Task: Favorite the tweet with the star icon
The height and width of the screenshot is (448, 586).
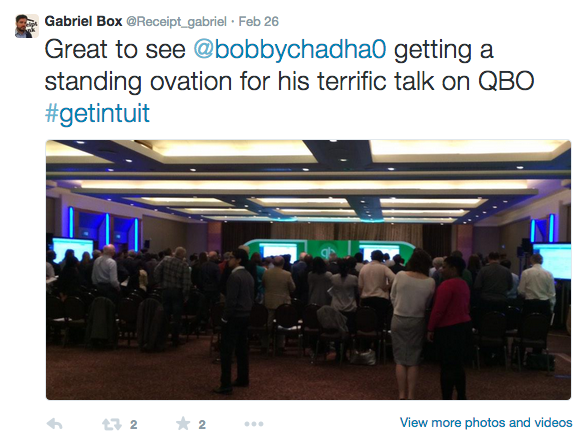Action: click(x=183, y=424)
